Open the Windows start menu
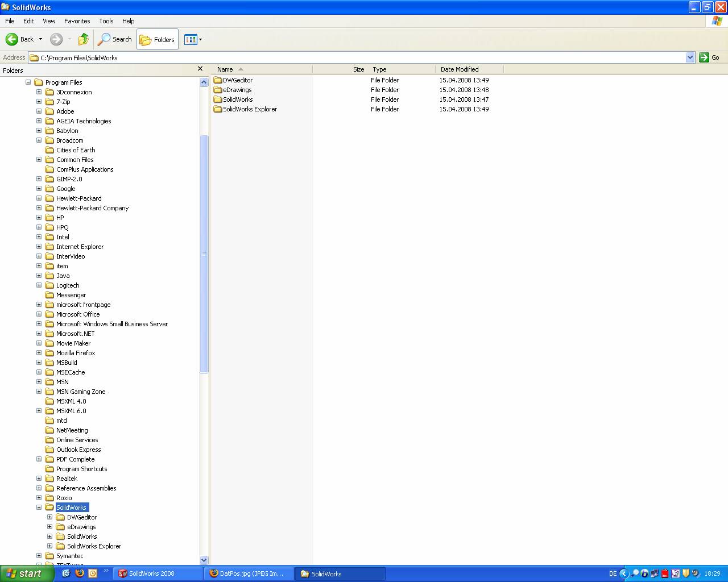 coord(27,573)
